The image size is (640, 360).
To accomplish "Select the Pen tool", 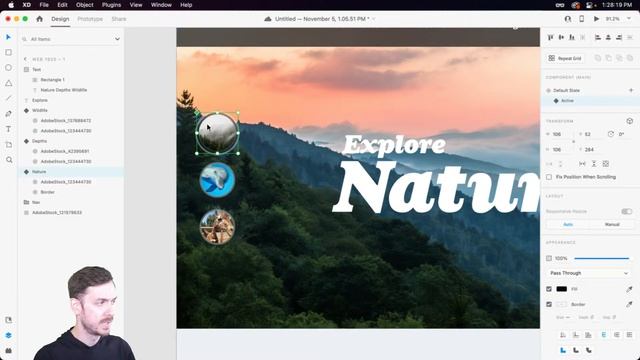I will tap(9, 114).
